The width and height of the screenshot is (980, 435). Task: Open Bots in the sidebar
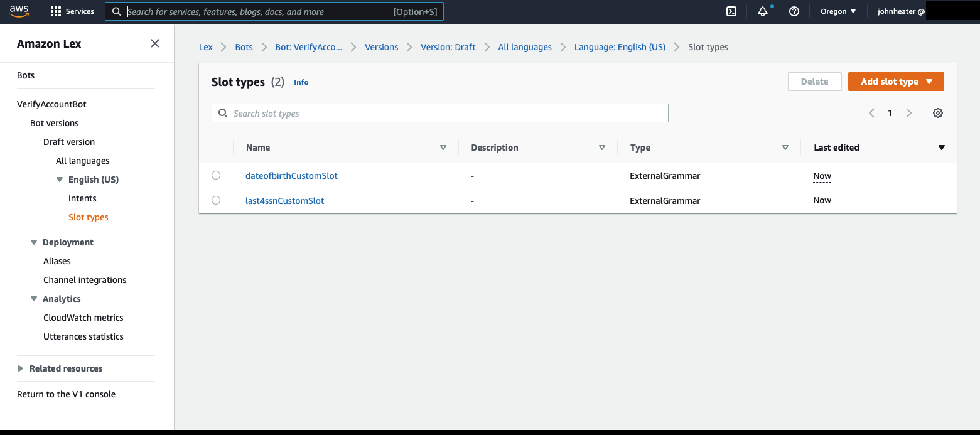pyautogui.click(x=26, y=75)
